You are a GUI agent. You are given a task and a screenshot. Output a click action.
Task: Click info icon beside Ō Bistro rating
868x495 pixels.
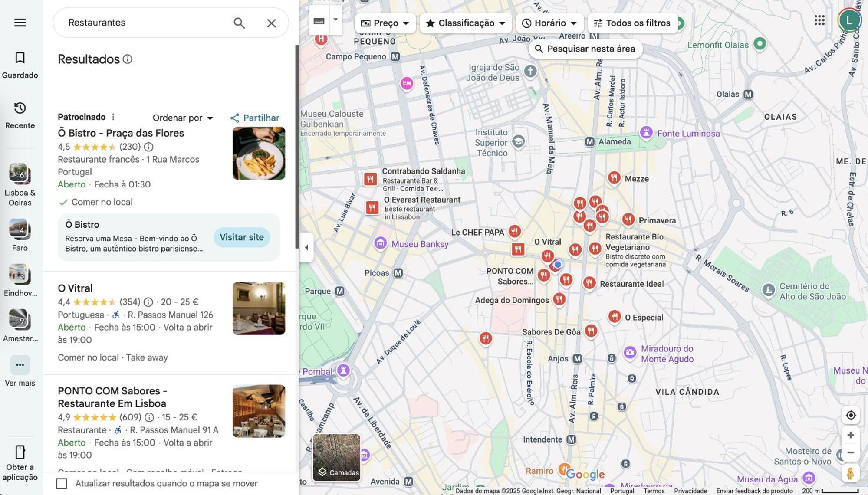click(148, 147)
